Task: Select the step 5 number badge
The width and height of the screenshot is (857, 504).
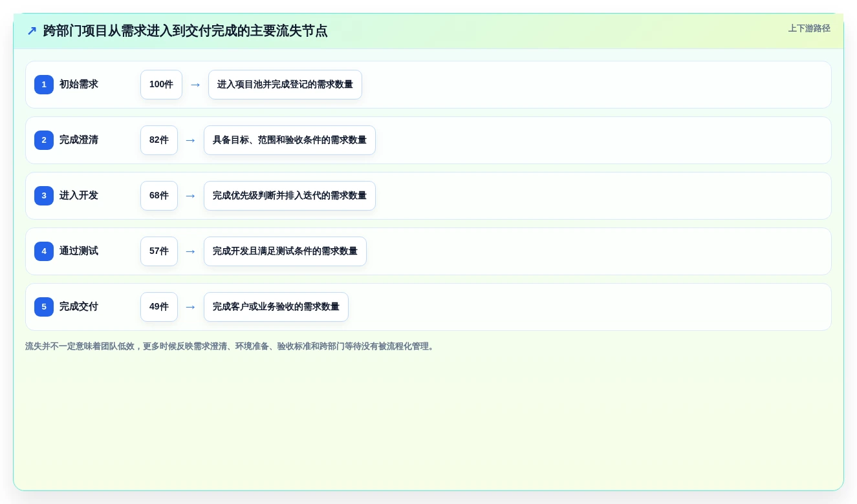Action: (x=44, y=307)
